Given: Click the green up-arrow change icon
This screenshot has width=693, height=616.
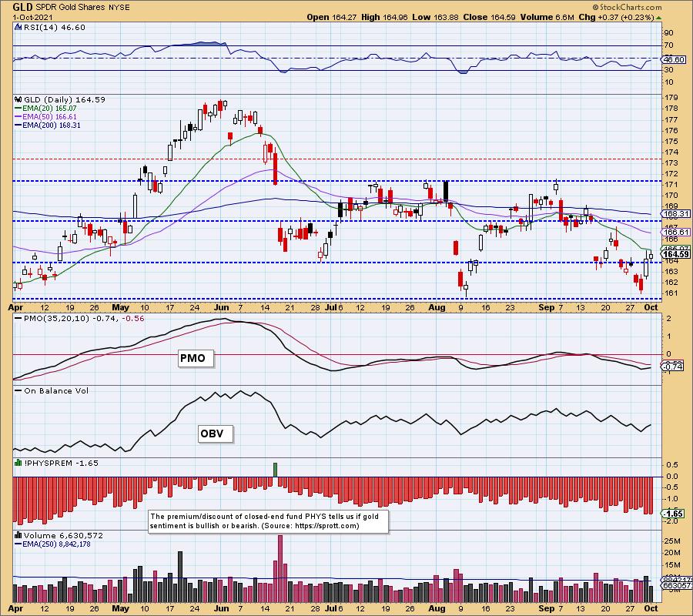Looking at the screenshot, I should 658,18.
